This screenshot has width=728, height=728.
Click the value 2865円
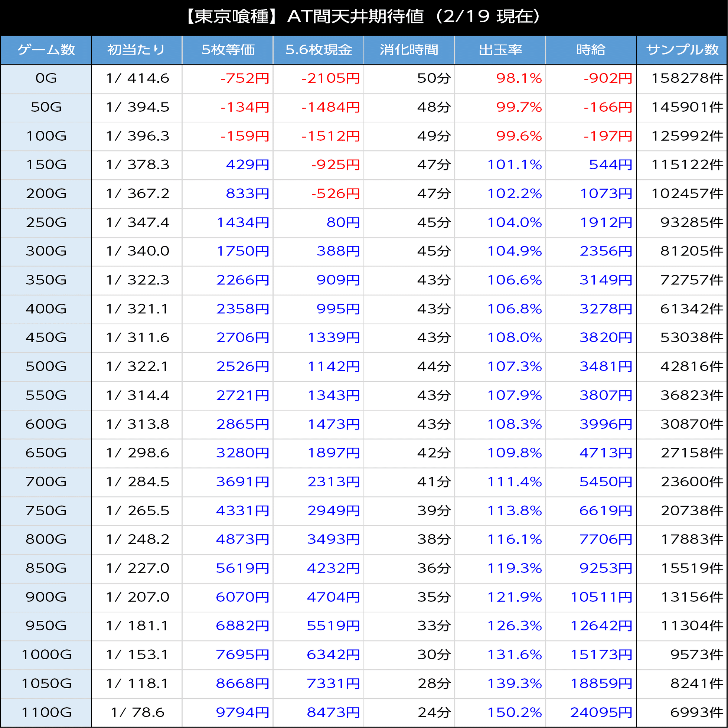(x=243, y=424)
